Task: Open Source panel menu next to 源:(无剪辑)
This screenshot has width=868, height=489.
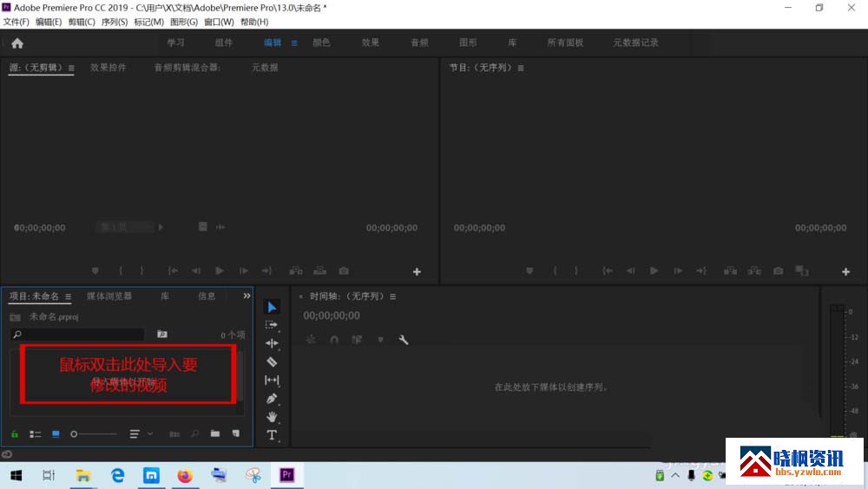Action: click(x=71, y=68)
